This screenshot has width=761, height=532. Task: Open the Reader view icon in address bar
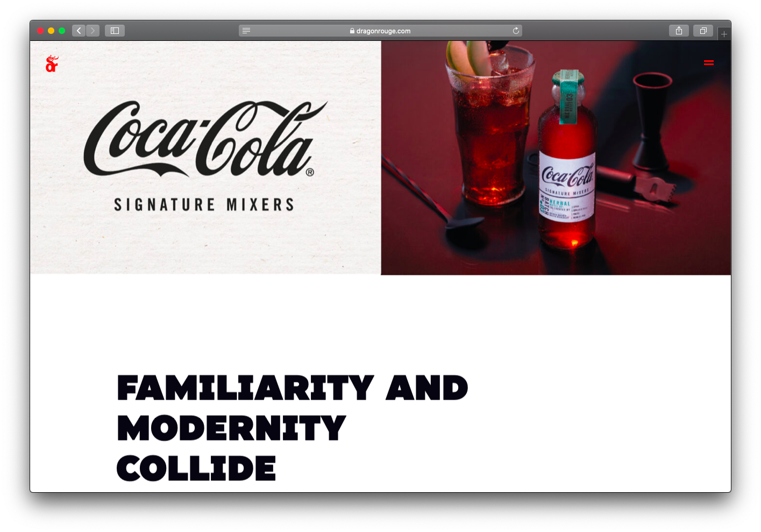coord(246,31)
